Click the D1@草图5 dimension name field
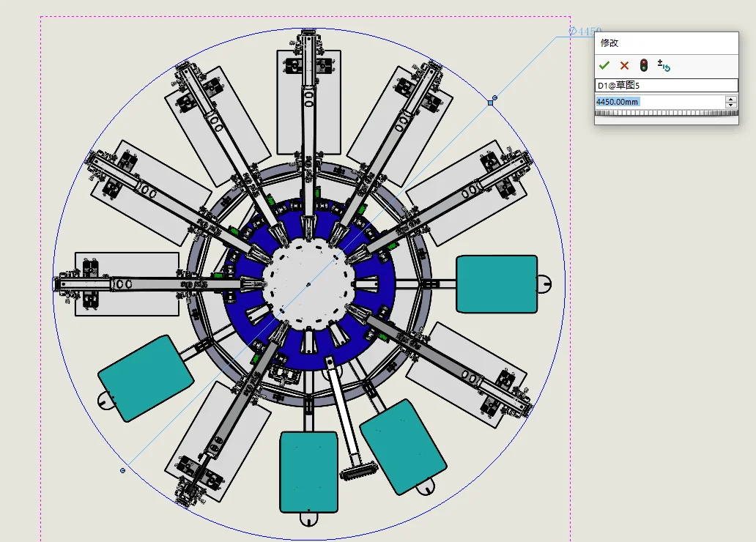The height and width of the screenshot is (542, 756). point(665,86)
